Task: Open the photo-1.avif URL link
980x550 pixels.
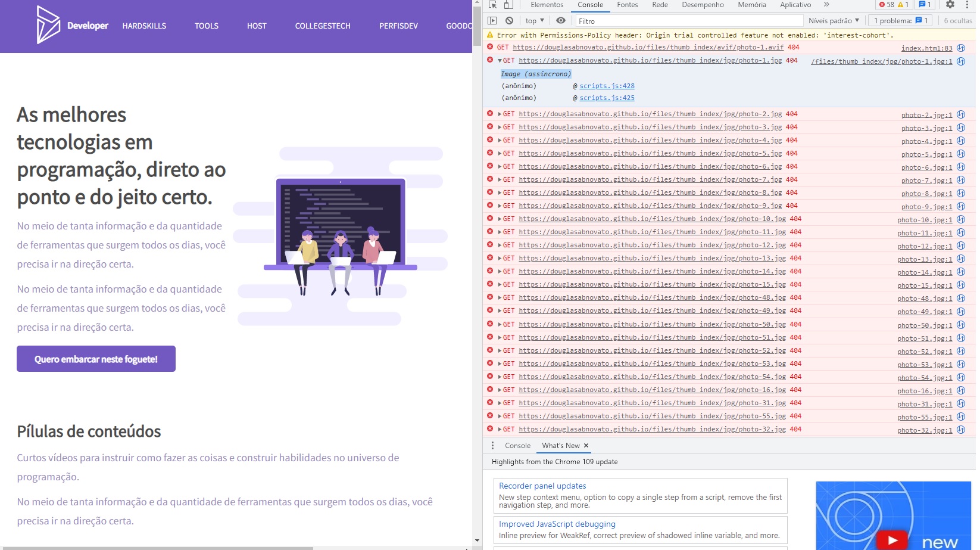Action: [x=648, y=47]
